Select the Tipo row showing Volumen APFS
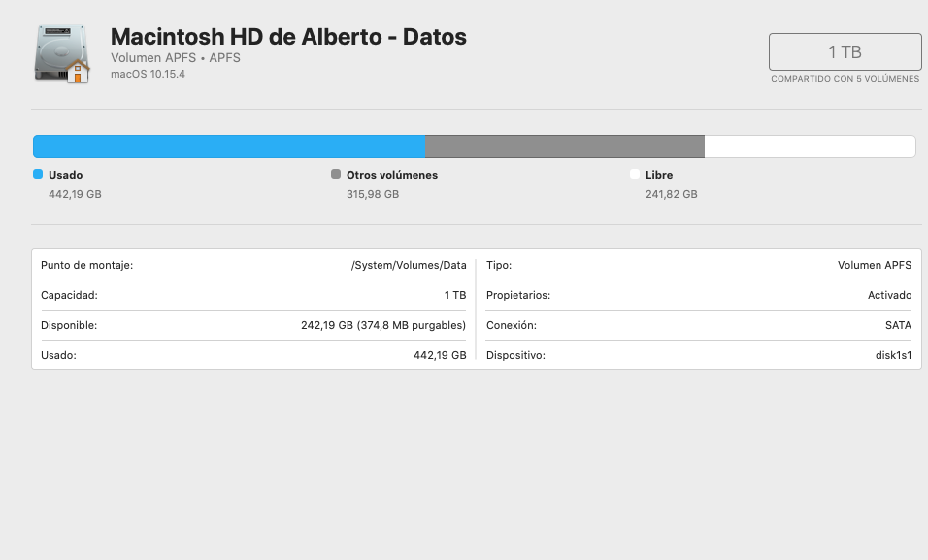This screenshot has width=928, height=560. coord(699,265)
